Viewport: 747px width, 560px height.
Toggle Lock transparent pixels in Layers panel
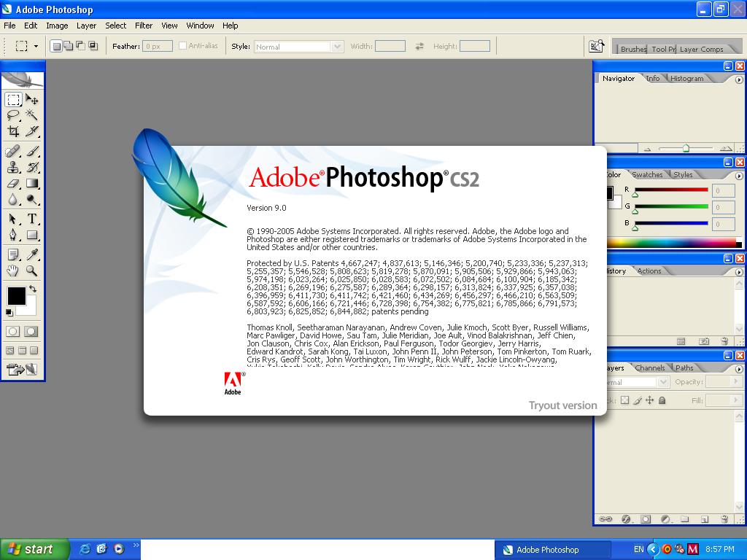[624, 400]
